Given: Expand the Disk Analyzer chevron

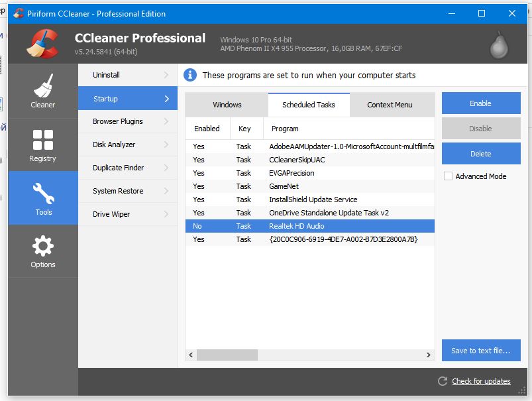Looking at the screenshot, I should pyautogui.click(x=166, y=144).
